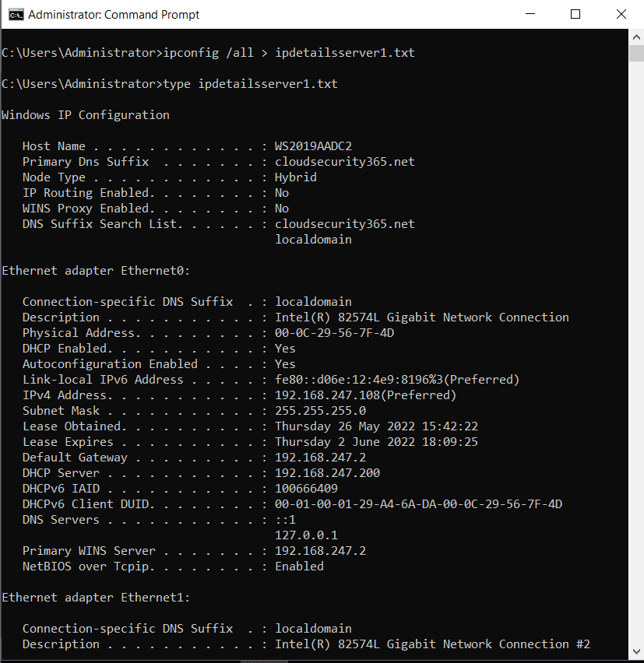Minimize the Command Prompt window

pyautogui.click(x=530, y=14)
